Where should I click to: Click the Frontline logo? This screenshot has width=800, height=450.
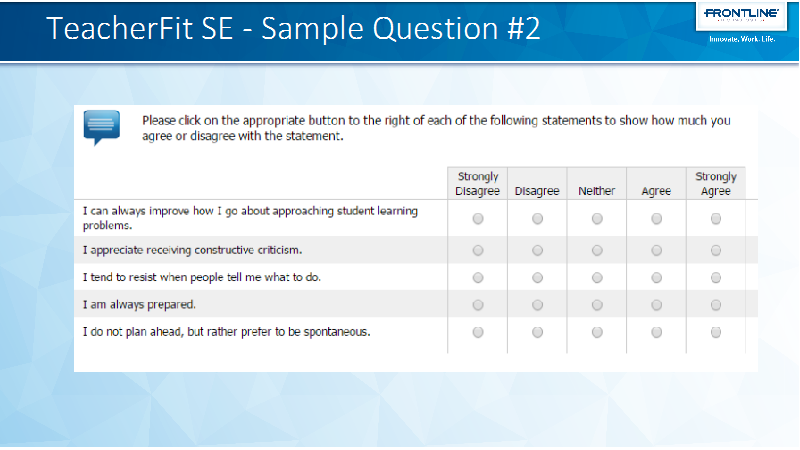pyautogui.click(x=741, y=15)
